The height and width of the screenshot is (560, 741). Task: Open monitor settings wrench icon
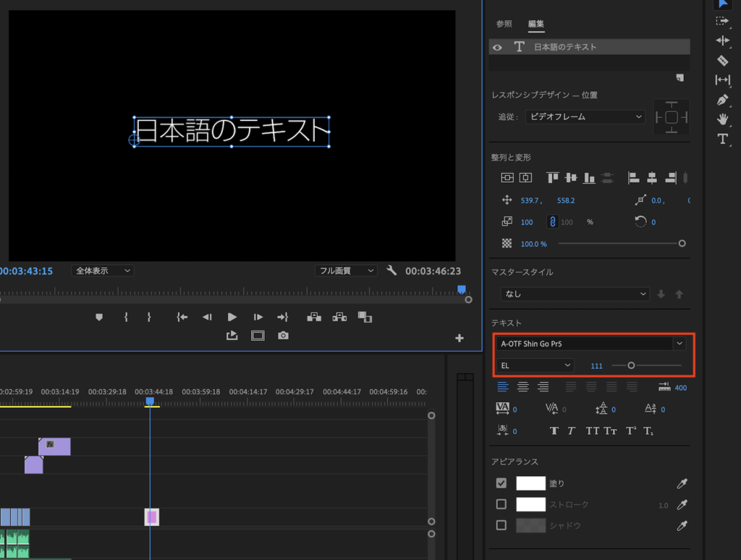391,271
